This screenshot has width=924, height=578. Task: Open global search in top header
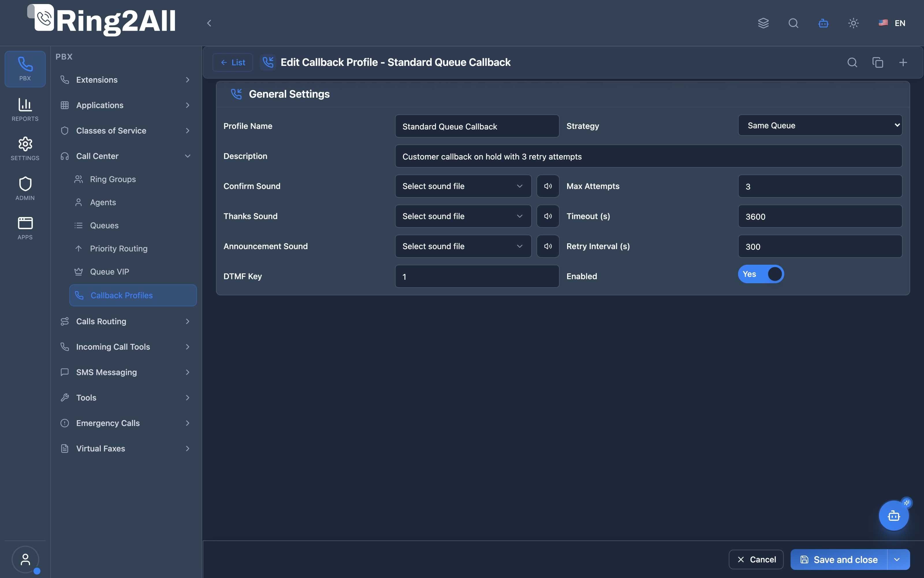pyautogui.click(x=793, y=23)
